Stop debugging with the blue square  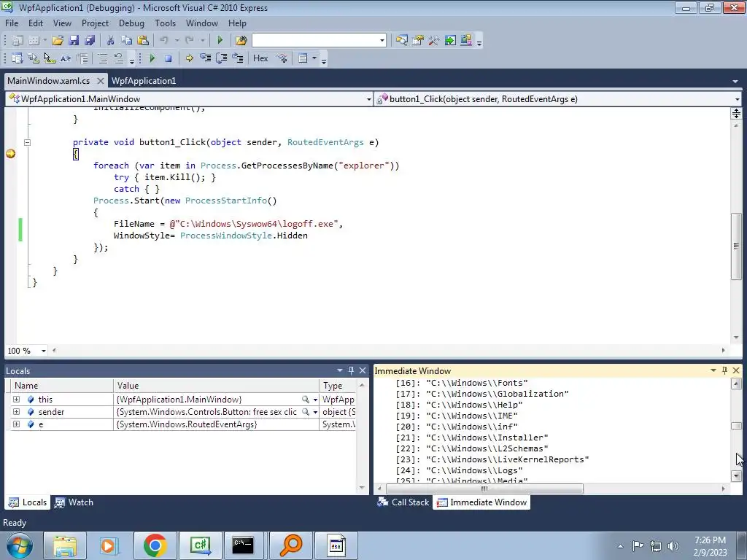point(168,58)
